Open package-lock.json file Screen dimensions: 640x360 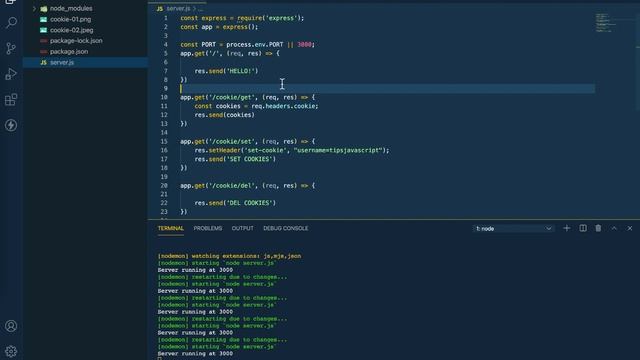pos(76,40)
